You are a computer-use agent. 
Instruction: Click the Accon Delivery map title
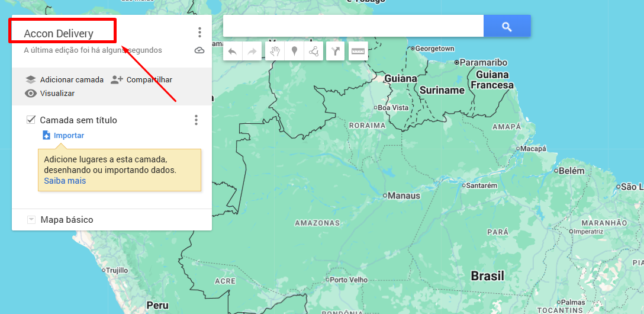tap(59, 34)
